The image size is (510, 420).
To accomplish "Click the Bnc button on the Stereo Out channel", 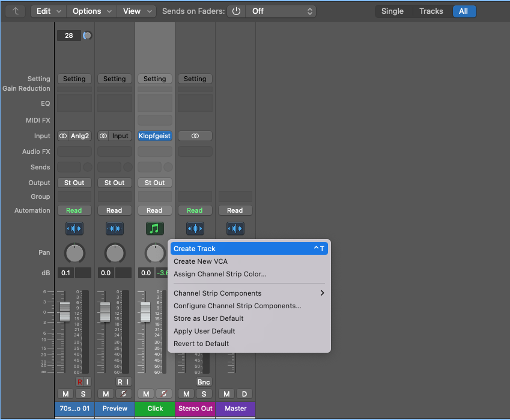I will point(204,382).
